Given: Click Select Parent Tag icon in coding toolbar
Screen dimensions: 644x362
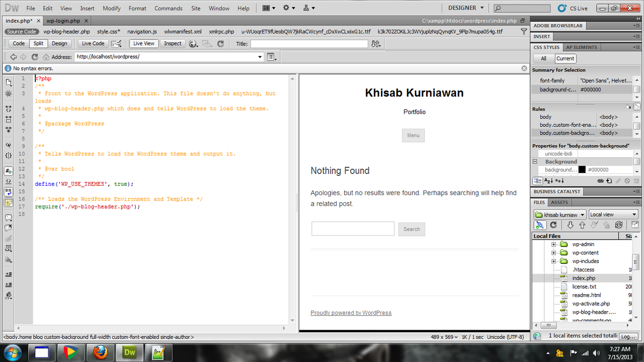Looking at the screenshot, I should 8,145.
